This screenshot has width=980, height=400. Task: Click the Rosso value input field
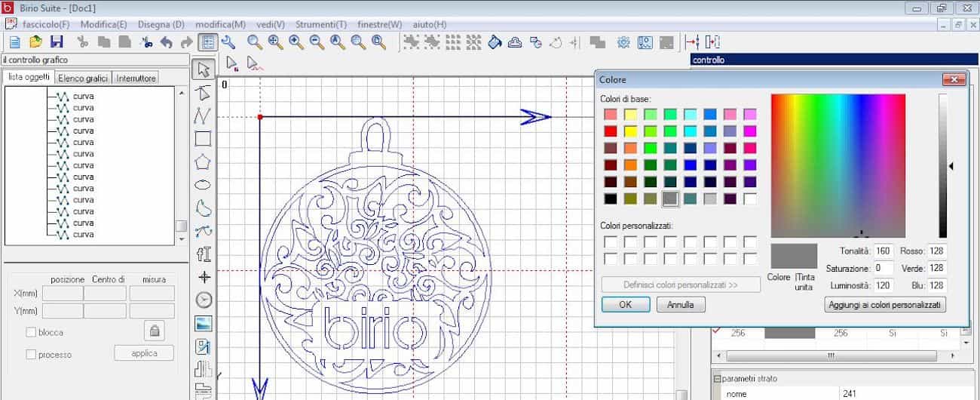pos(936,251)
